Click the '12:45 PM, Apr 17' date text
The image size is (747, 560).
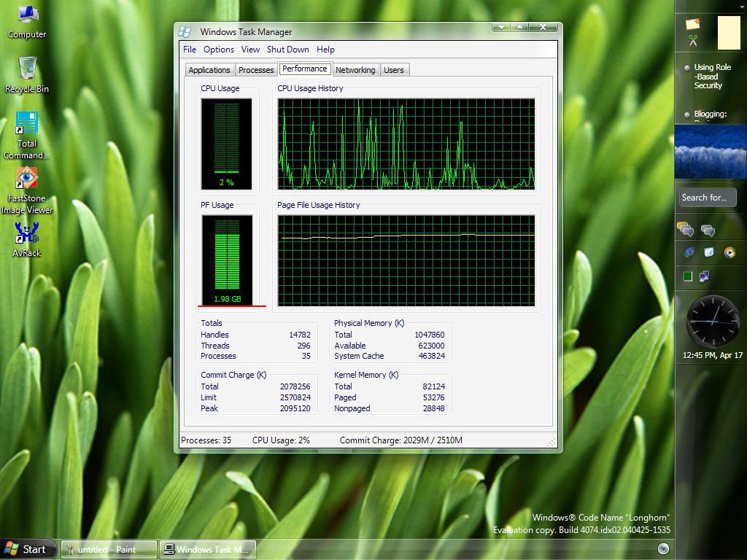pyautogui.click(x=713, y=355)
